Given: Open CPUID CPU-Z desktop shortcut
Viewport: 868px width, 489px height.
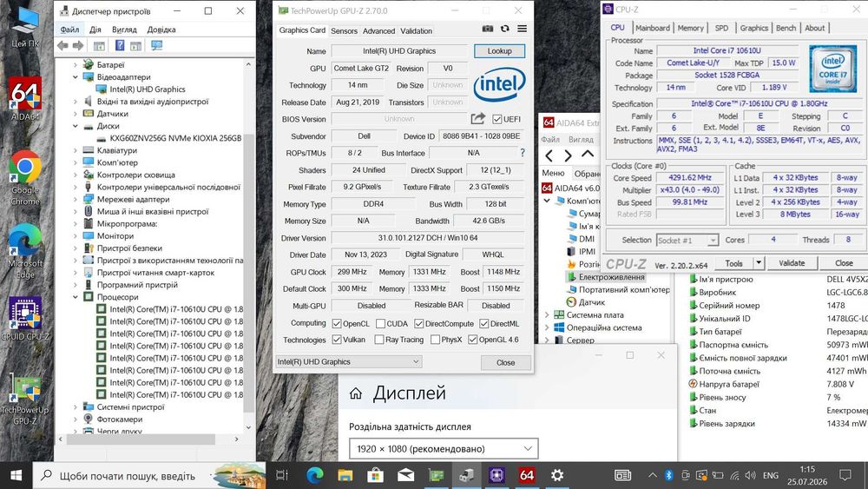Looking at the screenshot, I should [25, 319].
